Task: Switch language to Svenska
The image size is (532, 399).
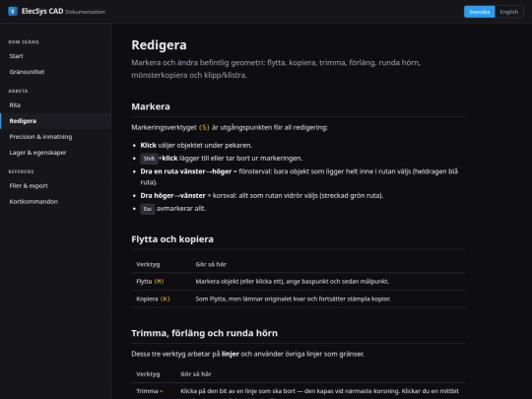Action: coord(479,12)
